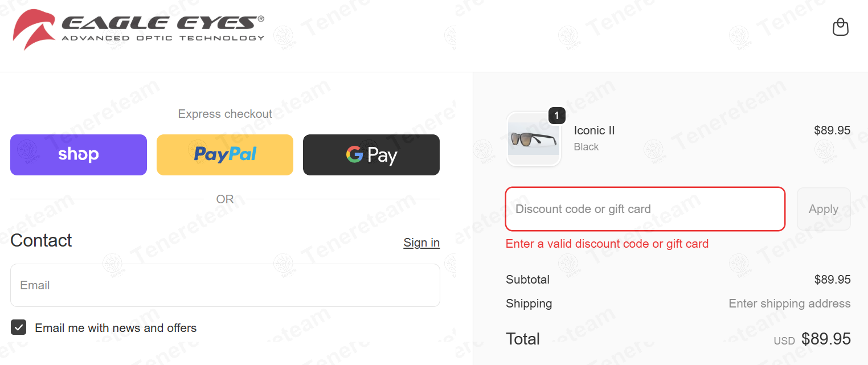Click the Black variant label under Iconic II

[586, 147]
